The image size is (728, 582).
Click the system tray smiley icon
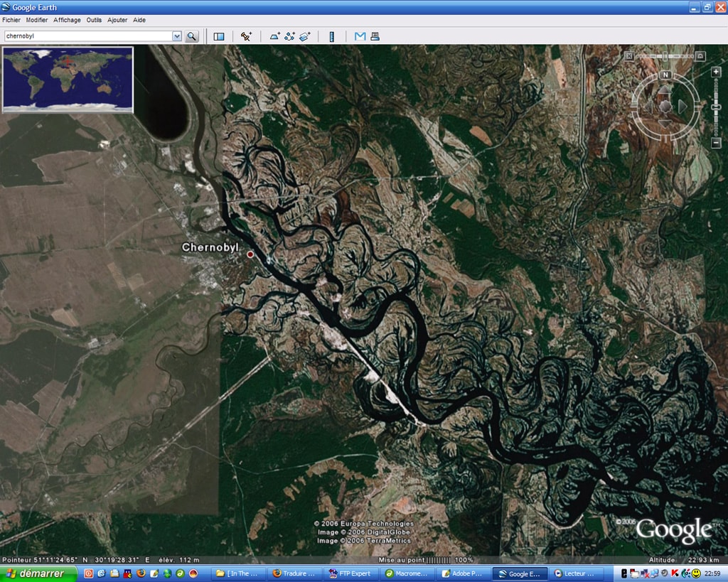pos(696,573)
